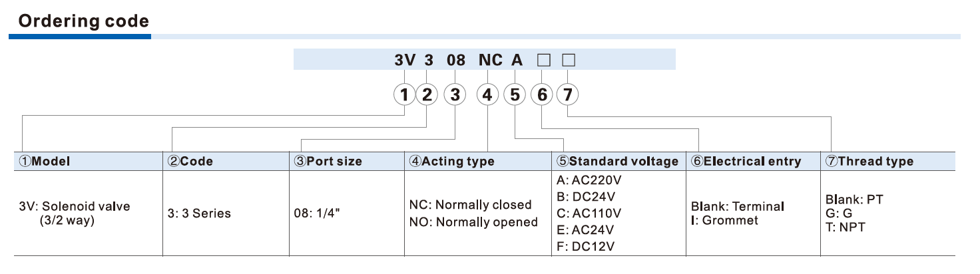Screen dimensions: 980x274
Task: Select 'NC' in the example code
Action: [x=491, y=61]
